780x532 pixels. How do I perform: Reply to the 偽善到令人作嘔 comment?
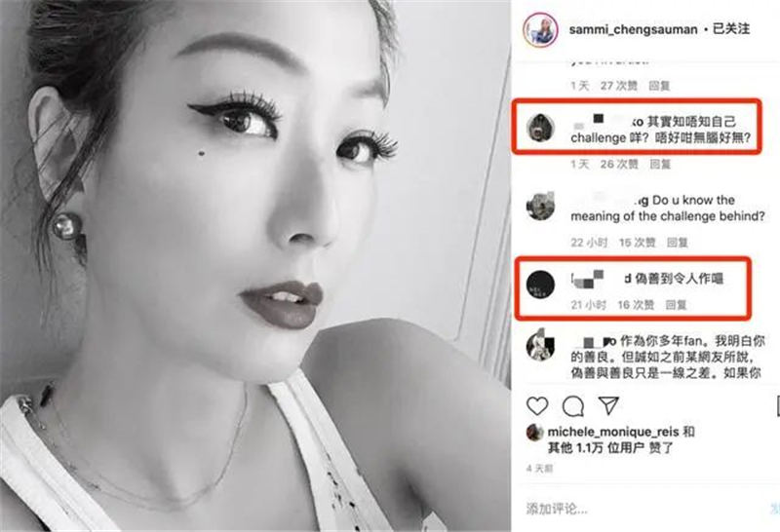point(676,305)
